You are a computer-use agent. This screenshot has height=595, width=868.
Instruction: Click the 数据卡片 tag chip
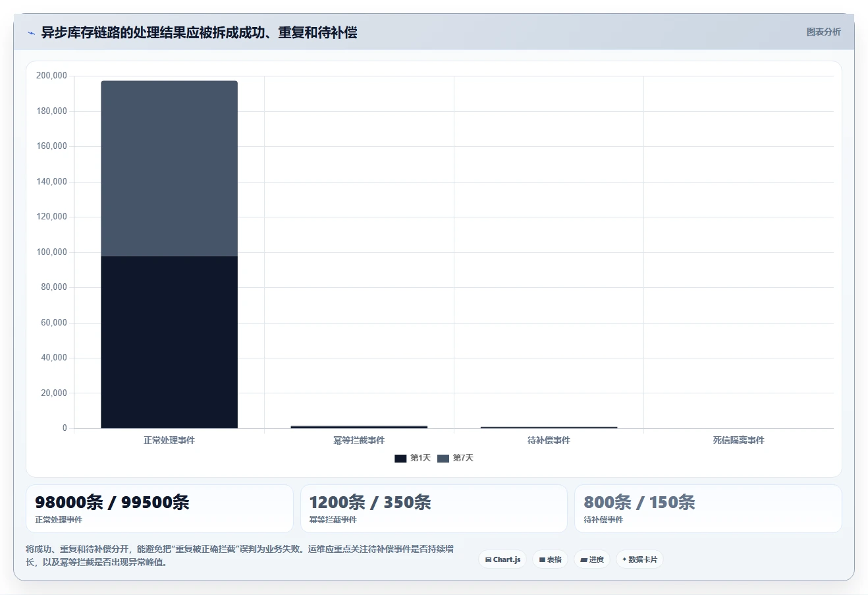point(639,559)
